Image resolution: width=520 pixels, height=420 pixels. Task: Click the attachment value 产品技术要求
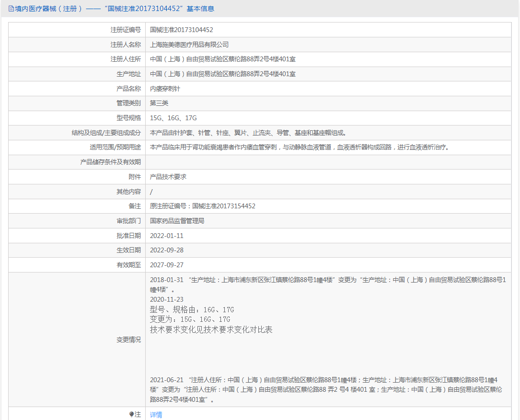pos(168,177)
